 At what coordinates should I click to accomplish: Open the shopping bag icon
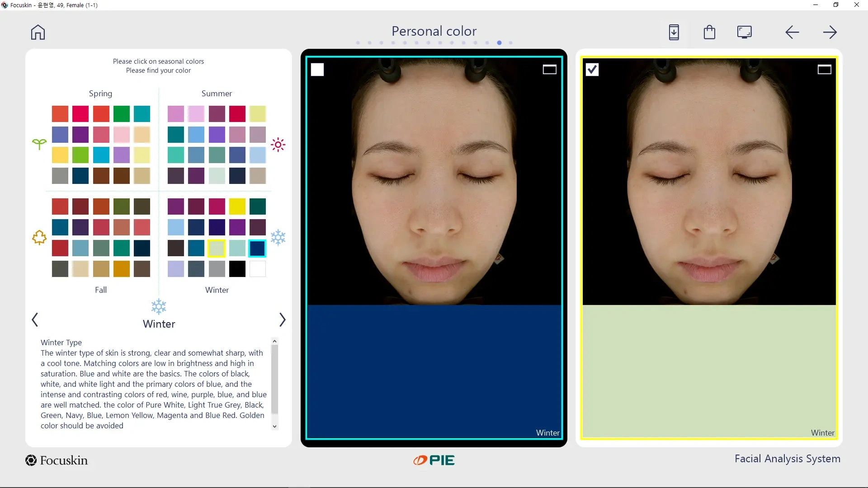[709, 32]
